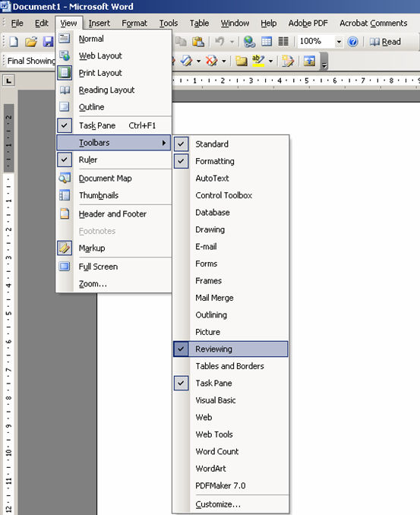Click the Reviewing Pane icon

click(309, 61)
